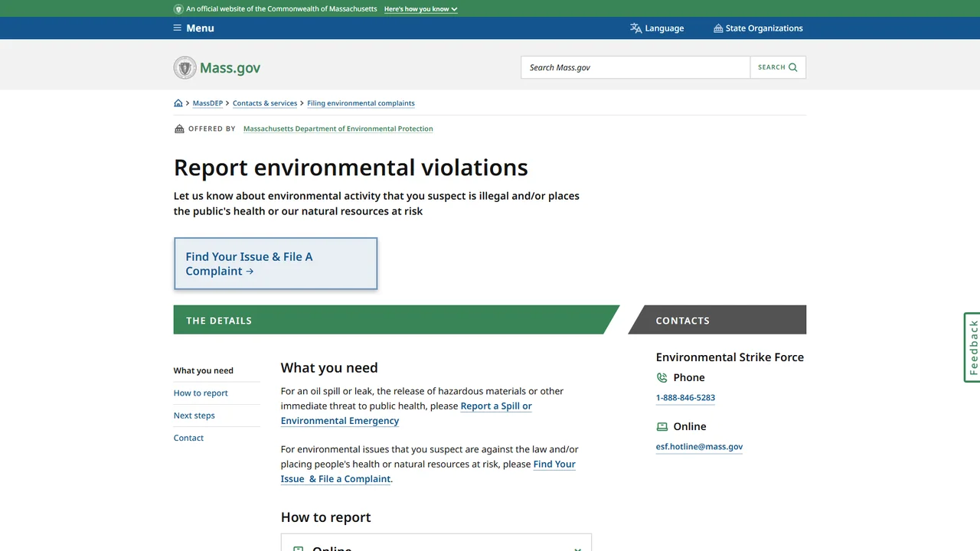Click the "Report environmental violations" heading
This screenshot has width=980, height=551.
point(351,168)
